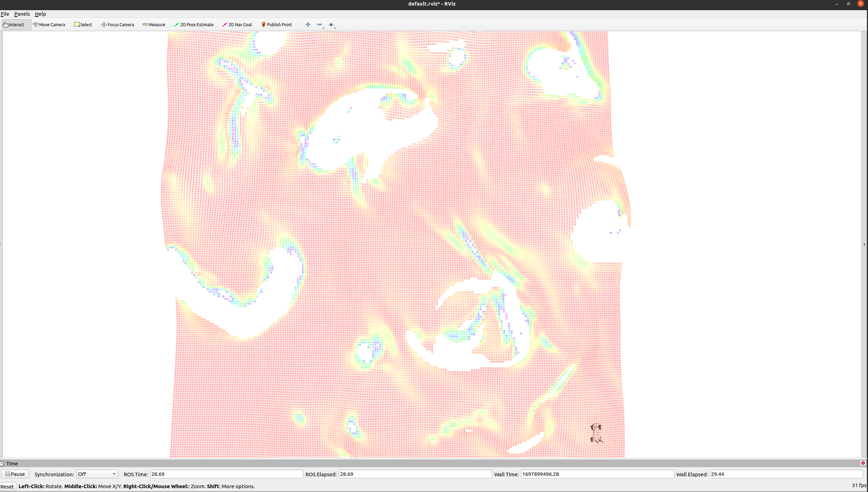Activate the 2D Pose Estimate tool
This screenshot has width=868, height=492.
(x=194, y=25)
